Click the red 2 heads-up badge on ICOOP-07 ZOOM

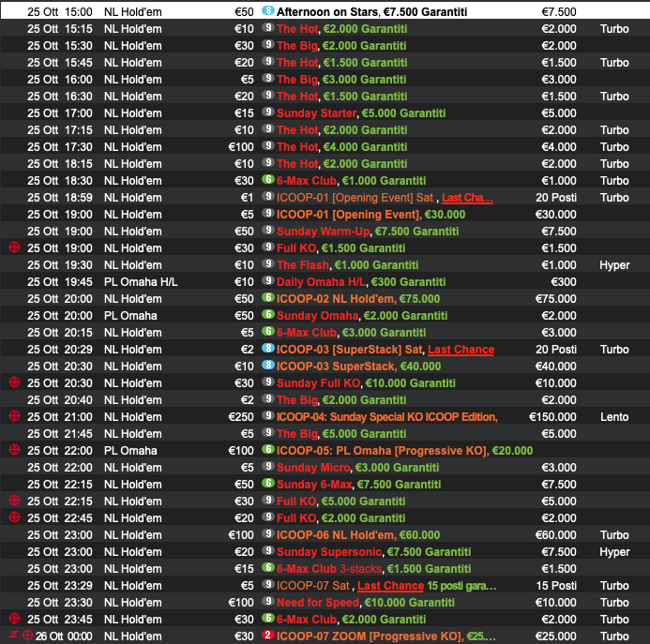pyautogui.click(x=268, y=635)
